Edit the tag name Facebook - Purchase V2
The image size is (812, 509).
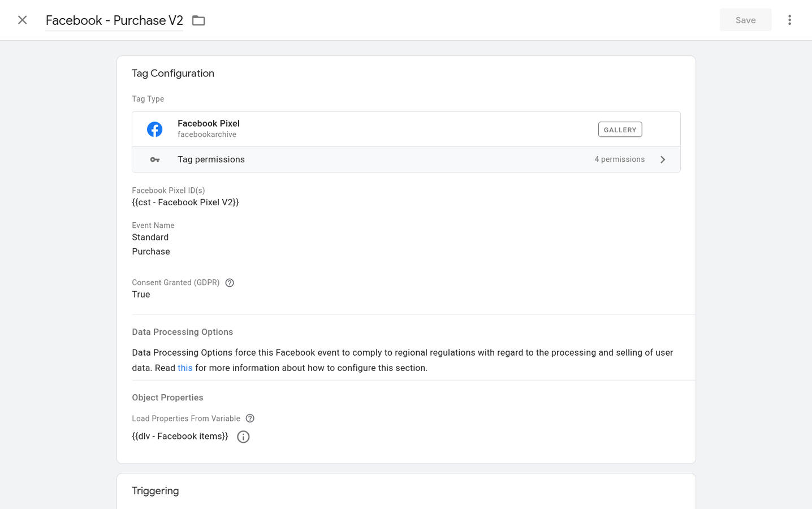point(114,20)
